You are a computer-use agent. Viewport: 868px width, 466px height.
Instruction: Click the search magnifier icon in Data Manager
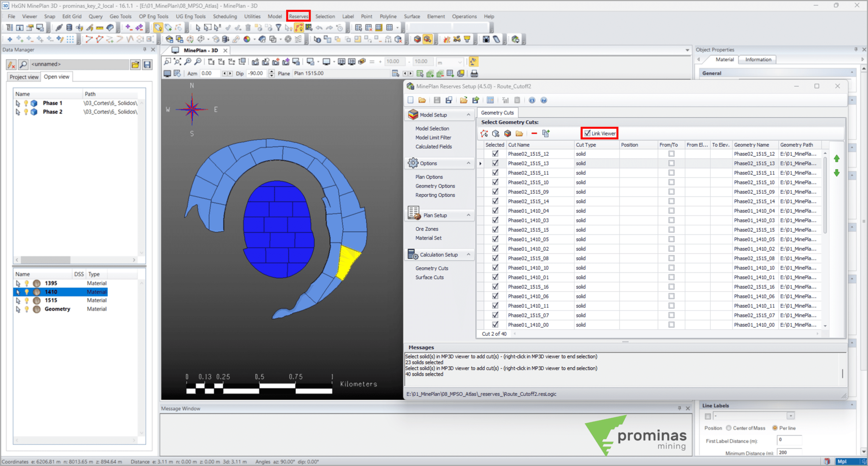point(23,64)
